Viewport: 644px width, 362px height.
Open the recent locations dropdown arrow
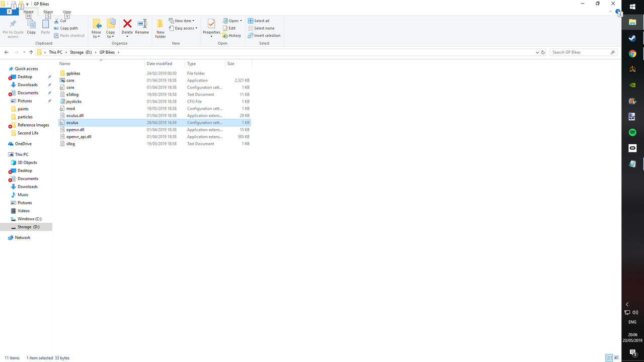pyautogui.click(x=24, y=52)
